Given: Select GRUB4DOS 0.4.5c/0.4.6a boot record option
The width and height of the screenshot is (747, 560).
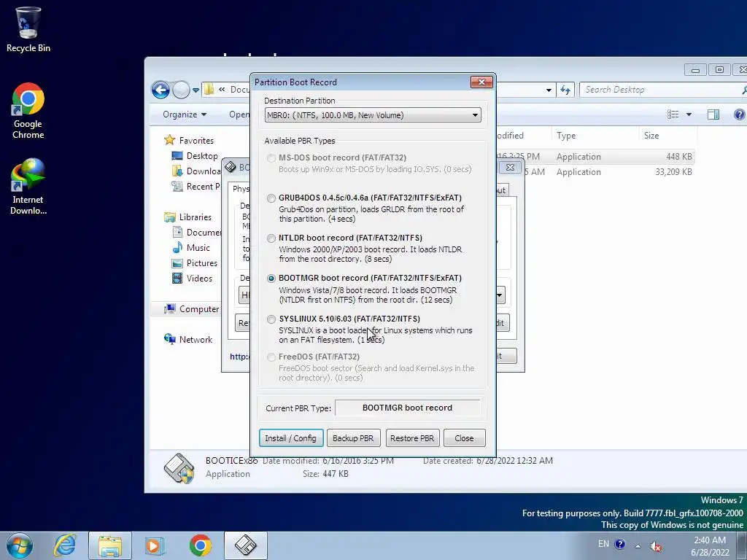Looking at the screenshot, I should click(x=271, y=198).
